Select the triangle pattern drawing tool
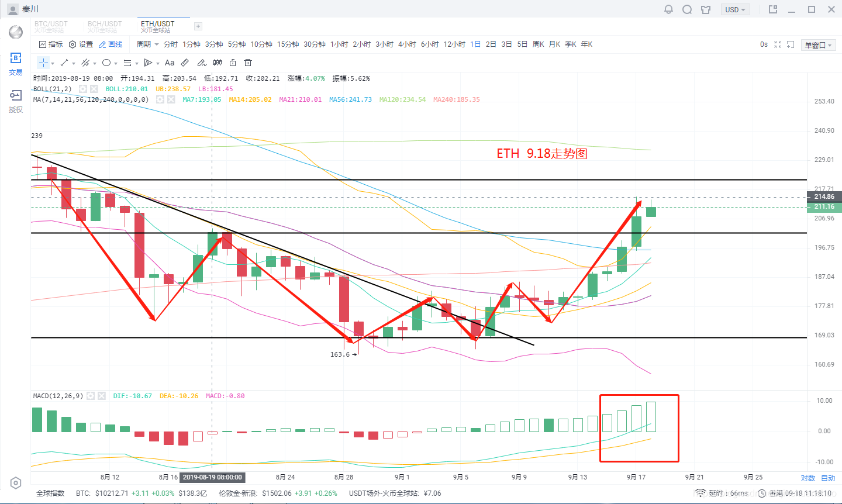 pos(149,63)
